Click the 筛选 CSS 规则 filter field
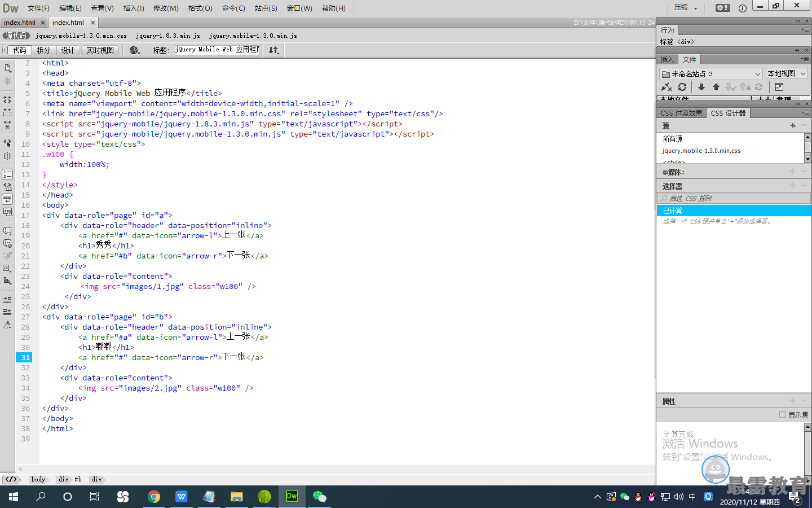 coord(734,199)
